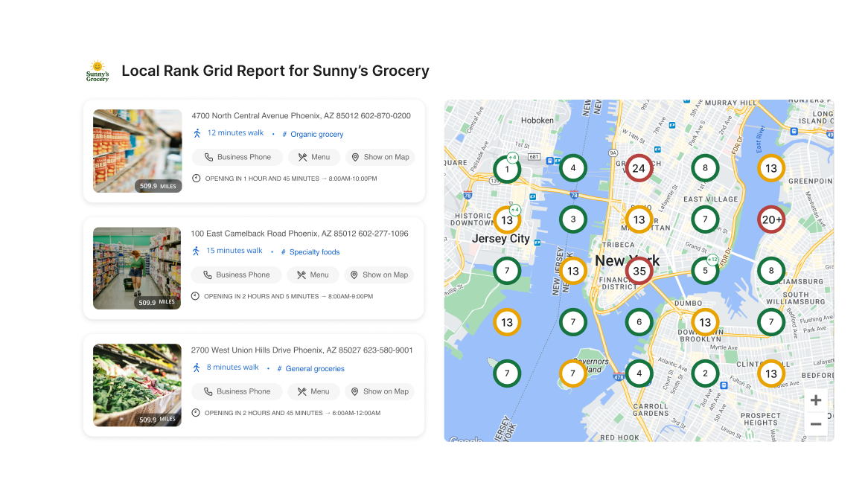
Task: Click the Local Rank Grid Report heading
Action: pos(275,71)
